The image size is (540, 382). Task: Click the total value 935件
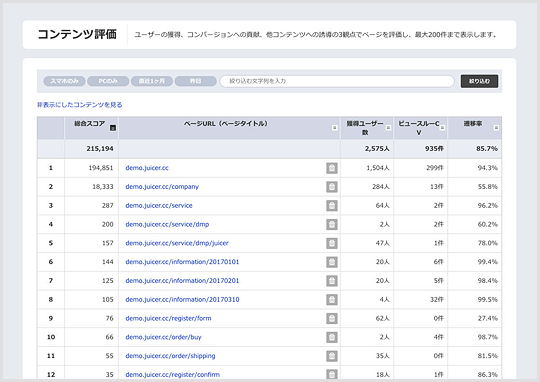click(x=434, y=149)
